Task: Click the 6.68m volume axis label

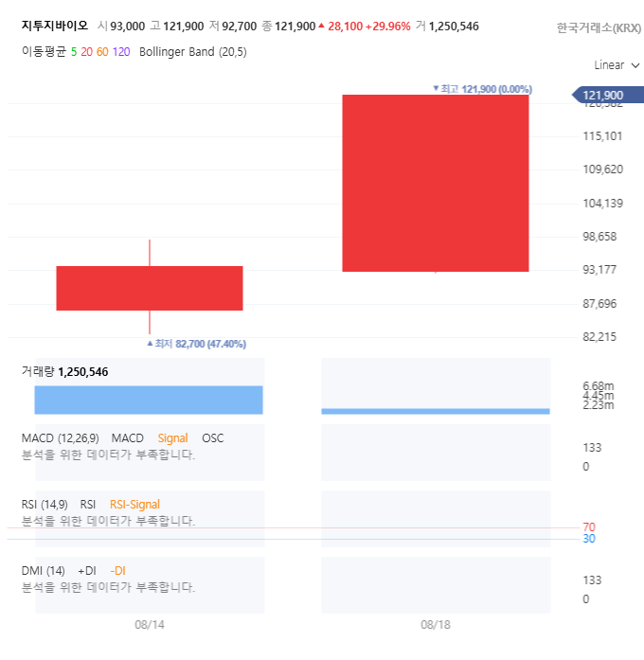Action: (599, 386)
